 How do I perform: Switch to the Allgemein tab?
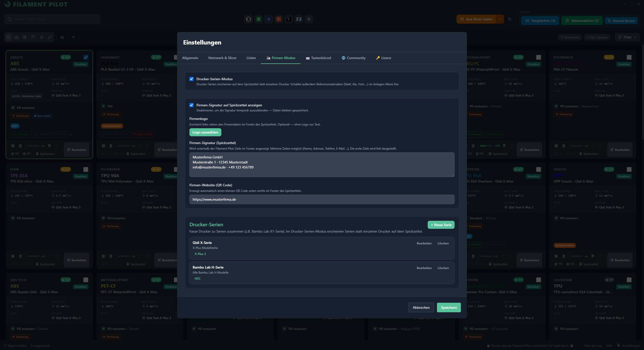coord(190,58)
